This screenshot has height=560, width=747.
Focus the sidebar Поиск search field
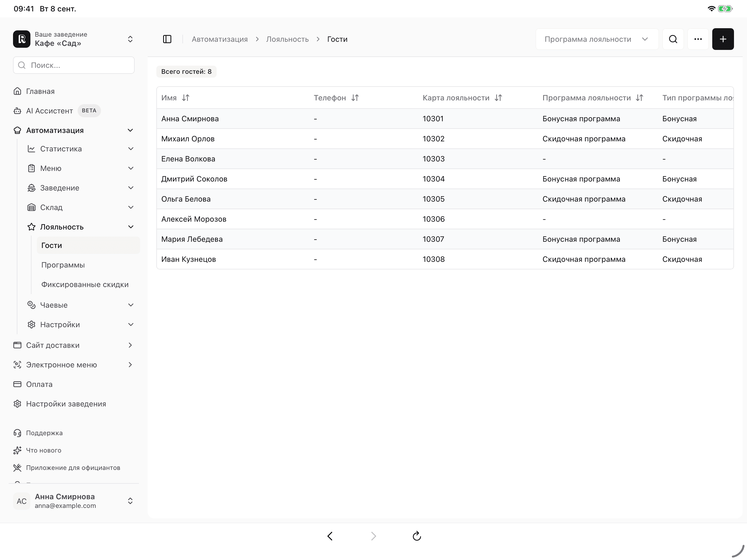pos(74,65)
